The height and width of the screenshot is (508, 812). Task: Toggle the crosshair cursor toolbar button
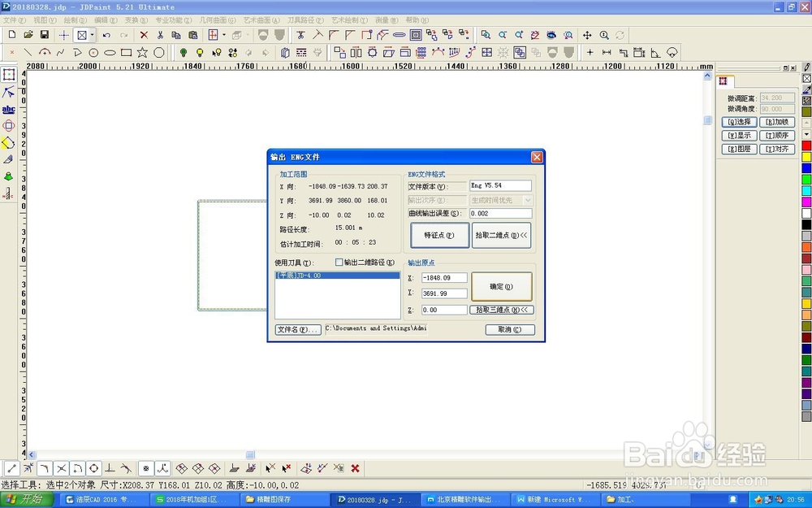pos(63,35)
